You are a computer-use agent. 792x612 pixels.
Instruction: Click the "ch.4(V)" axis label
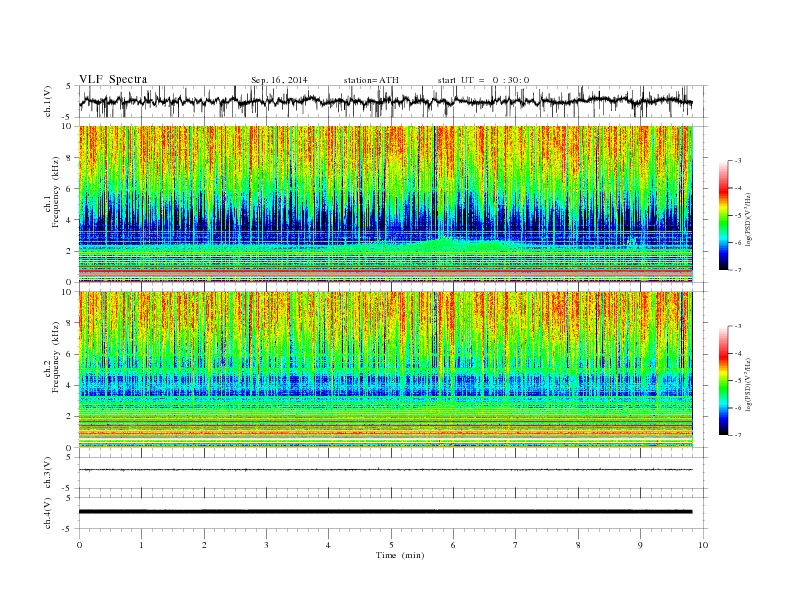[48, 513]
